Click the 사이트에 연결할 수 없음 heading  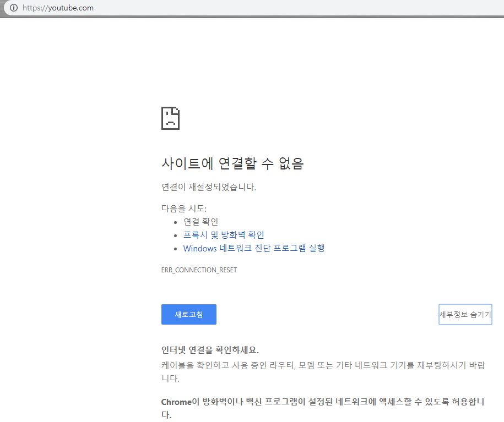[x=232, y=163]
